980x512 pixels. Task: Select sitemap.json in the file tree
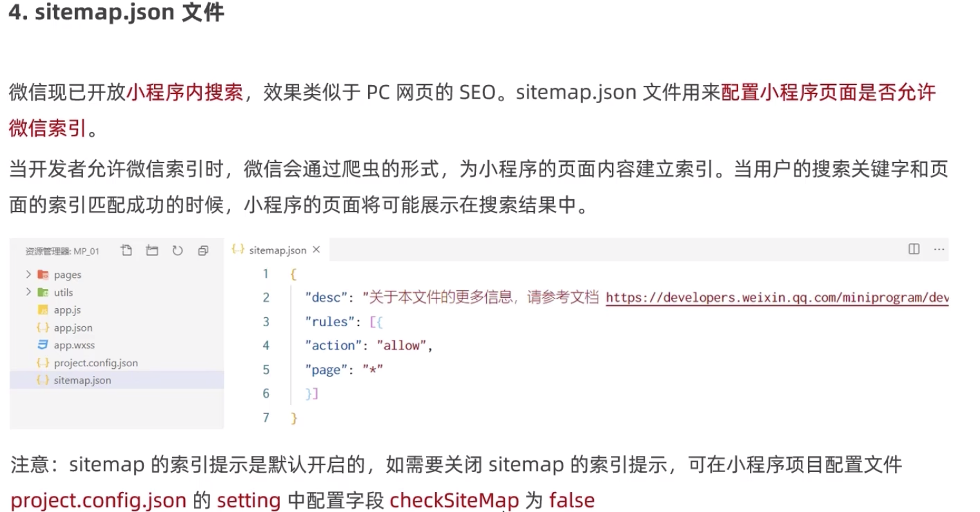pos(83,380)
